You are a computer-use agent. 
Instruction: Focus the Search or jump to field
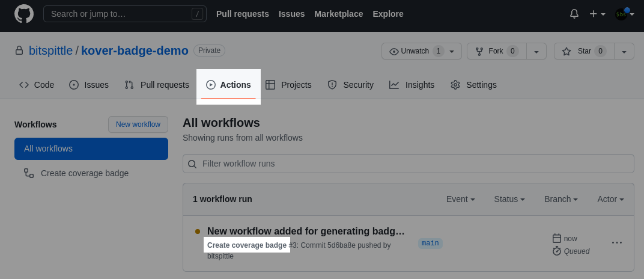tap(125, 14)
